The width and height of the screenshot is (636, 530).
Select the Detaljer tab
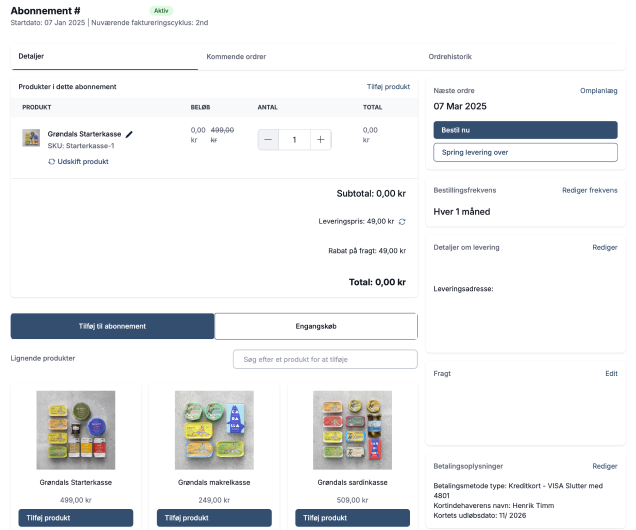coord(32,57)
